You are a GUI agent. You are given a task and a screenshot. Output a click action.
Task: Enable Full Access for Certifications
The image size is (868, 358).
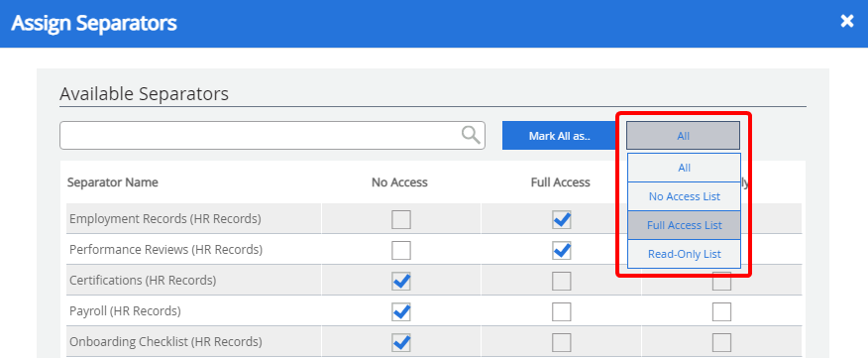[561, 281]
